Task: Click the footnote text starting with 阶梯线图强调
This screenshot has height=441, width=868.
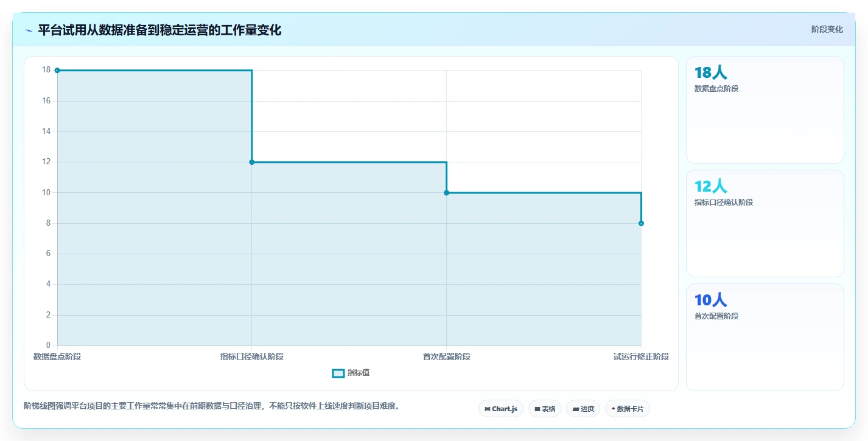Action: [x=212, y=406]
